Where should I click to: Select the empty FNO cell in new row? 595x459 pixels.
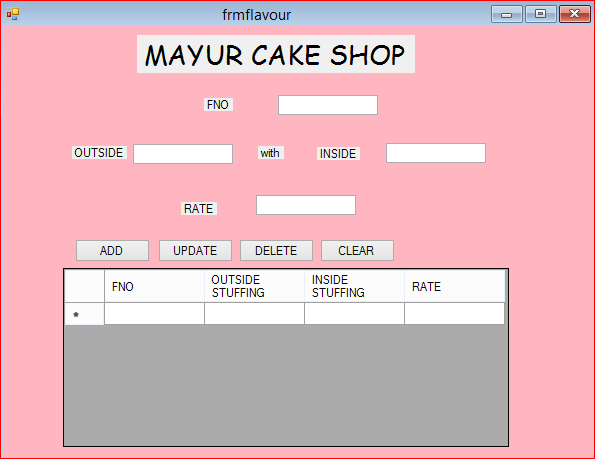(154, 314)
